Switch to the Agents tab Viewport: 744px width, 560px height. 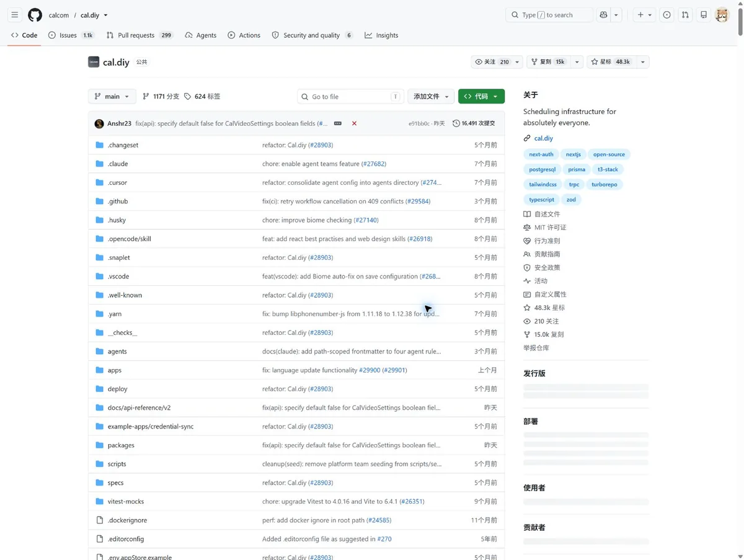[x=201, y=35]
